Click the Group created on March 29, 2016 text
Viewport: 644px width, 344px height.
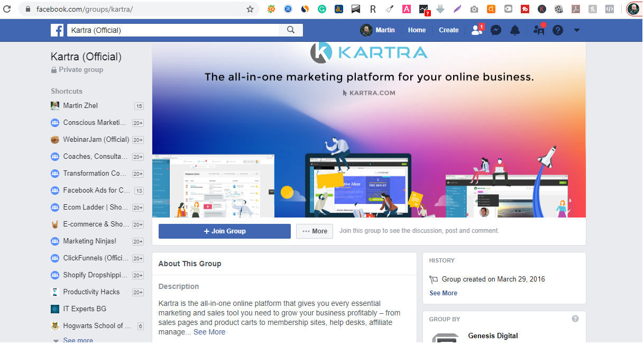(493, 279)
